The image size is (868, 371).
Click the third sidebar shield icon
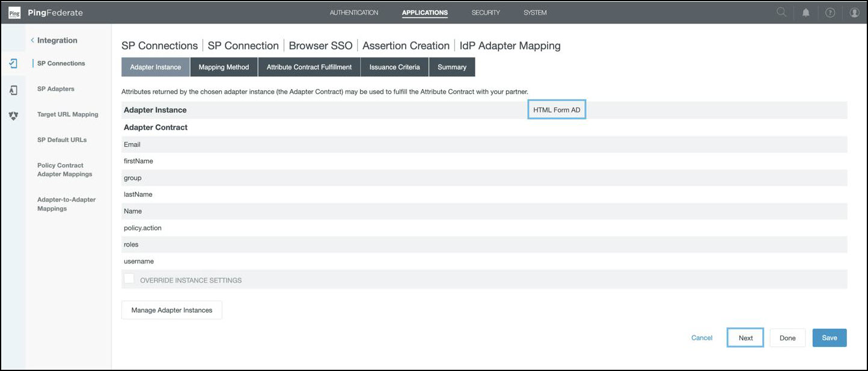(x=13, y=116)
